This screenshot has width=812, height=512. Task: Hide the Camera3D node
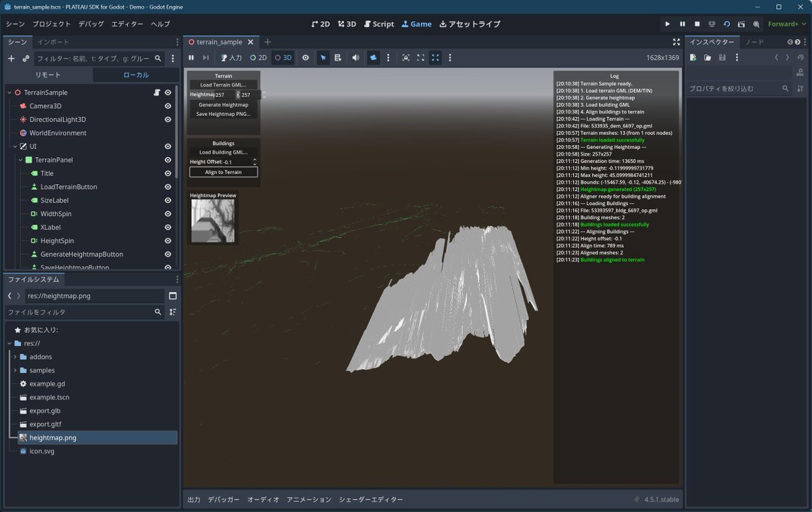[x=168, y=106]
